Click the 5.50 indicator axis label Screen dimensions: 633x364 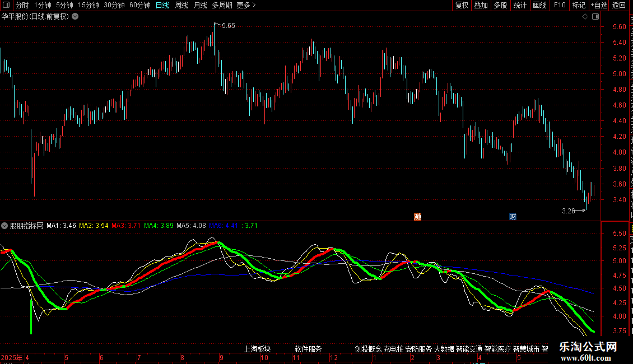tap(619, 234)
